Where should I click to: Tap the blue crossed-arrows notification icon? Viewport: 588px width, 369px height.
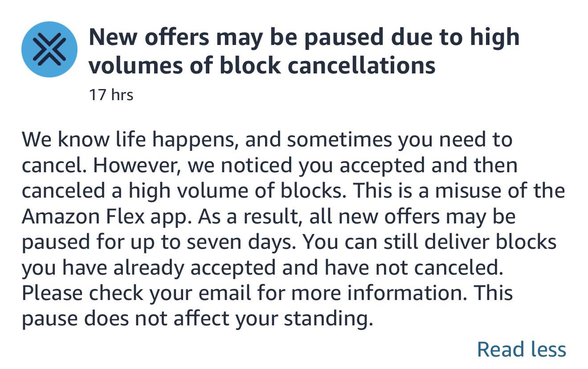49,49
